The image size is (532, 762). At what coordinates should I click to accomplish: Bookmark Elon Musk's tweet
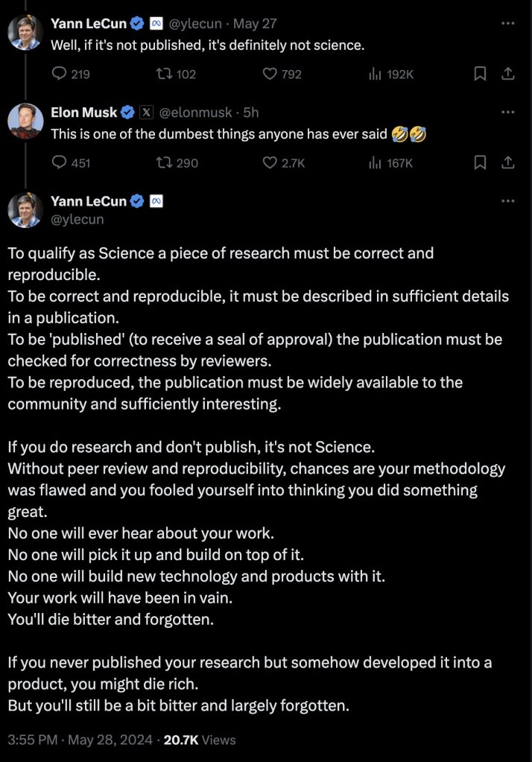[481, 162]
